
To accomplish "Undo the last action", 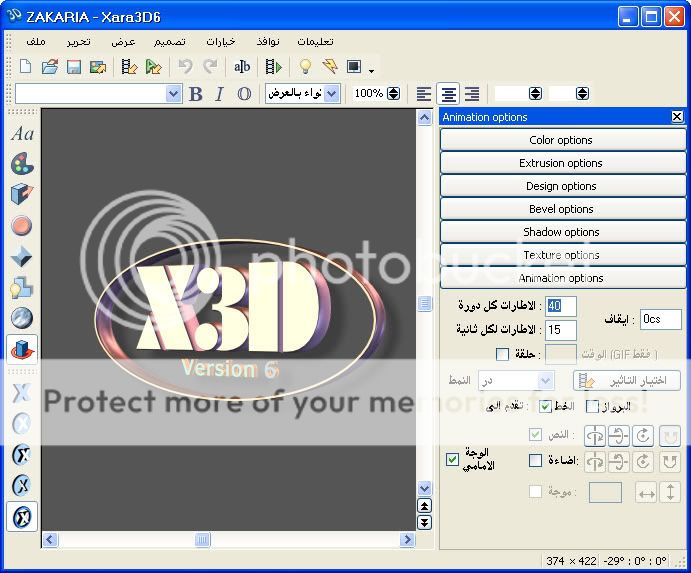I will [x=186, y=67].
